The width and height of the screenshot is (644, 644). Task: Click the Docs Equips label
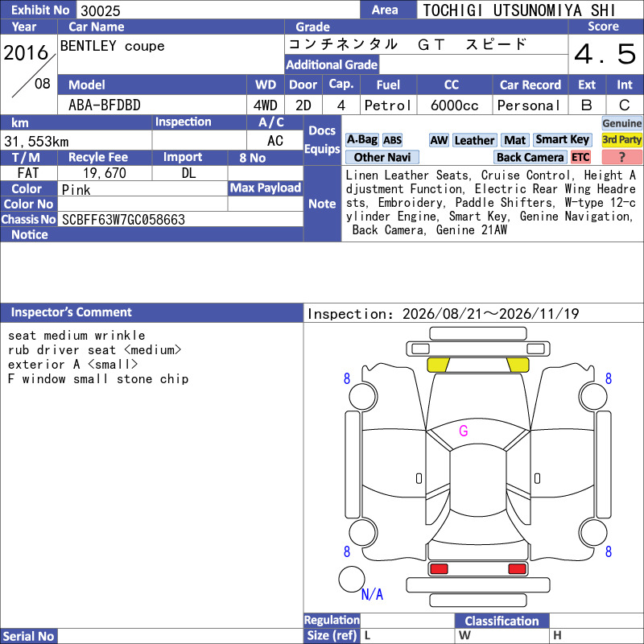(322, 140)
